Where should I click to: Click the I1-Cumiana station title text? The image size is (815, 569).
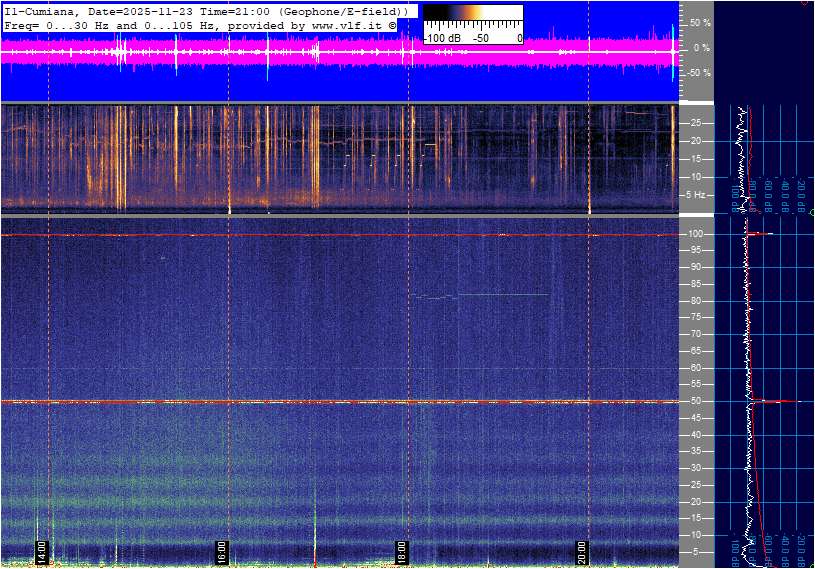click(37, 10)
